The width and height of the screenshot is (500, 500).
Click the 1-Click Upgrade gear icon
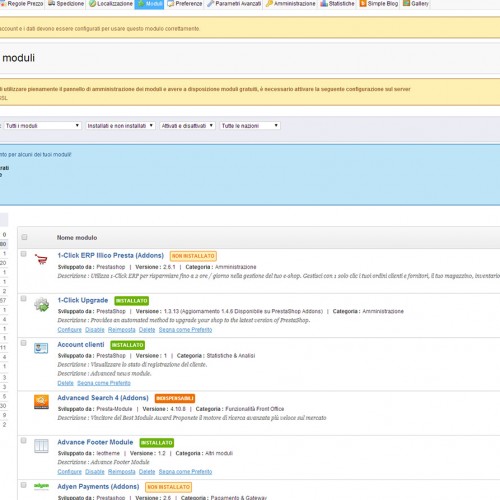coord(41,304)
